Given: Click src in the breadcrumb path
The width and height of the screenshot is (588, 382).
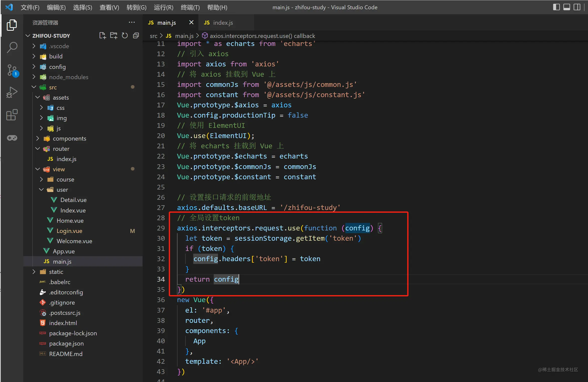Looking at the screenshot, I should coord(153,36).
